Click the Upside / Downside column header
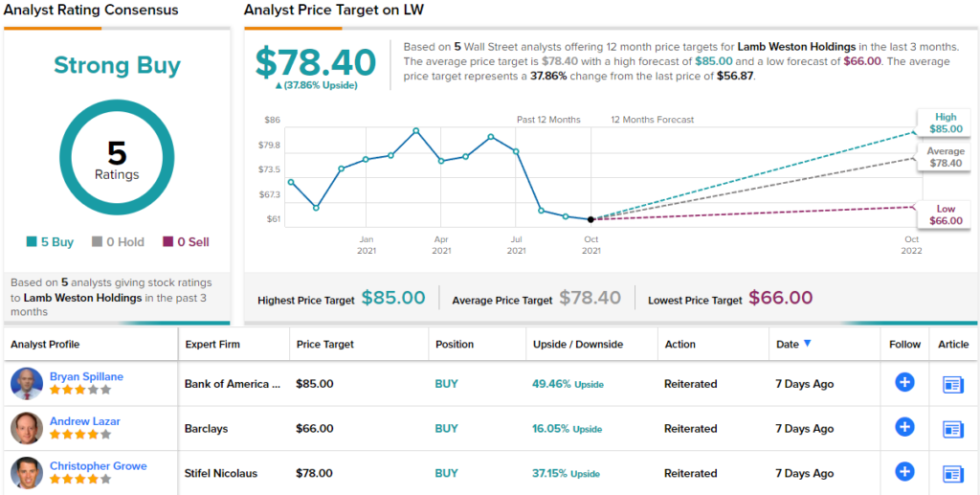The width and height of the screenshot is (980, 495). [x=577, y=345]
